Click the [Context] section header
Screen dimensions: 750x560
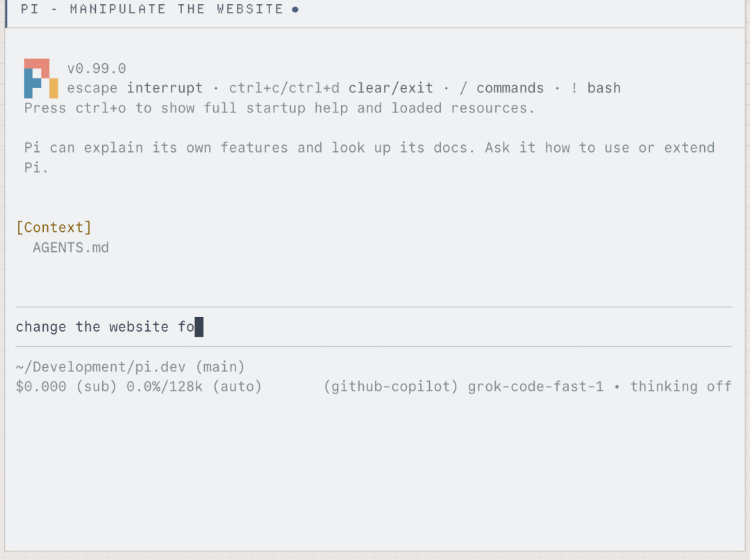coord(53,228)
